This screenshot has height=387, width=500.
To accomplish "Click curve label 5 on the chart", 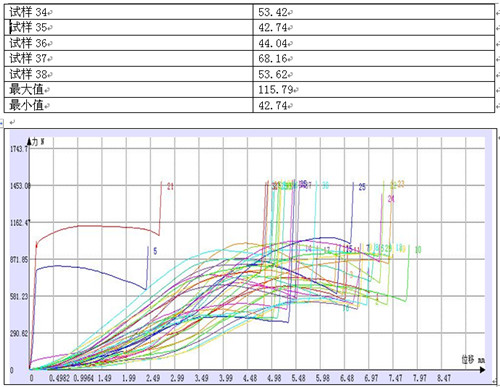I will pyautogui.click(x=155, y=251).
